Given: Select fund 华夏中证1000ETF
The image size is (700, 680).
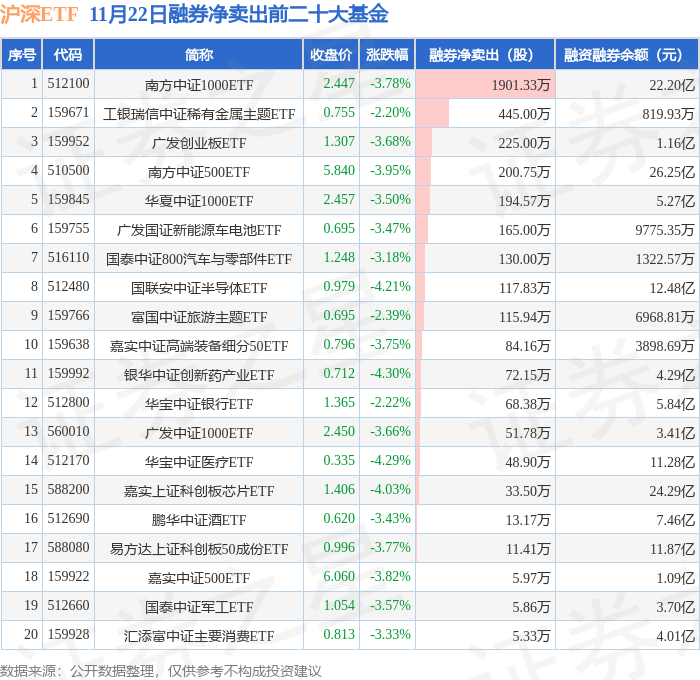Looking at the screenshot, I should coord(199,201).
